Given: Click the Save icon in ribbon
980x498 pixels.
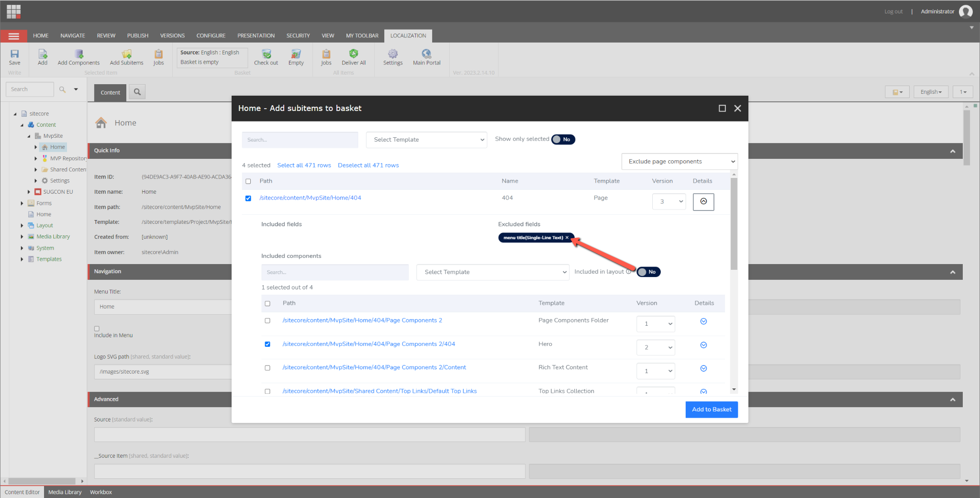Looking at the screenshot, I should (15, 54).
